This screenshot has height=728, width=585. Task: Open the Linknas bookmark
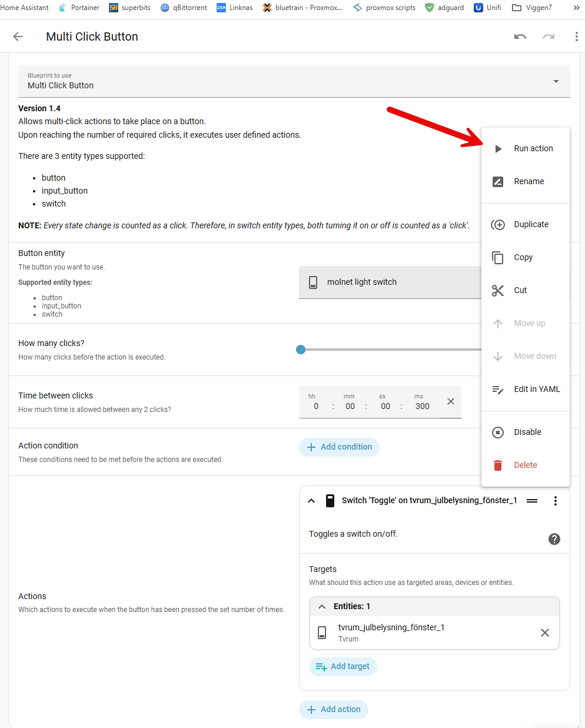click(235, 8)
